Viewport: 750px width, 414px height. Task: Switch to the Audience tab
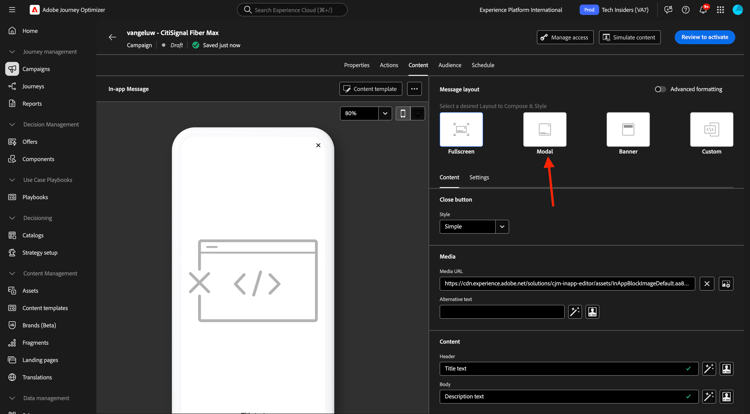[450, 65]
